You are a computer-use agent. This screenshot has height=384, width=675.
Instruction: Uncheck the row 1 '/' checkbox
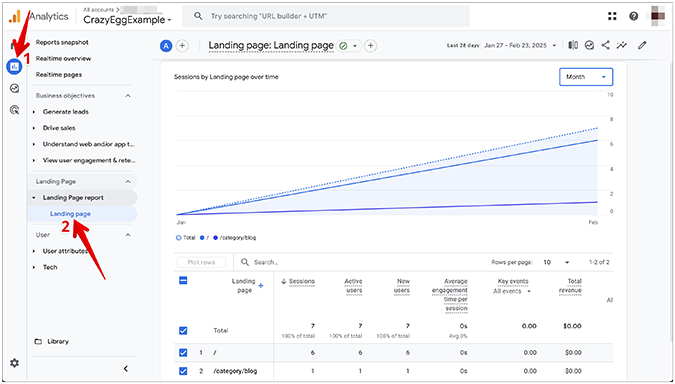pos(183,353)
